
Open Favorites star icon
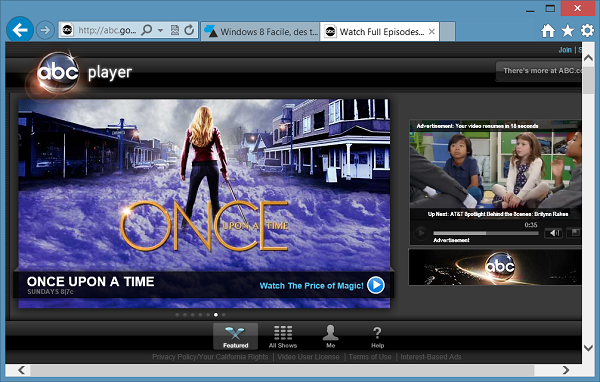click(x=567, y=31)
